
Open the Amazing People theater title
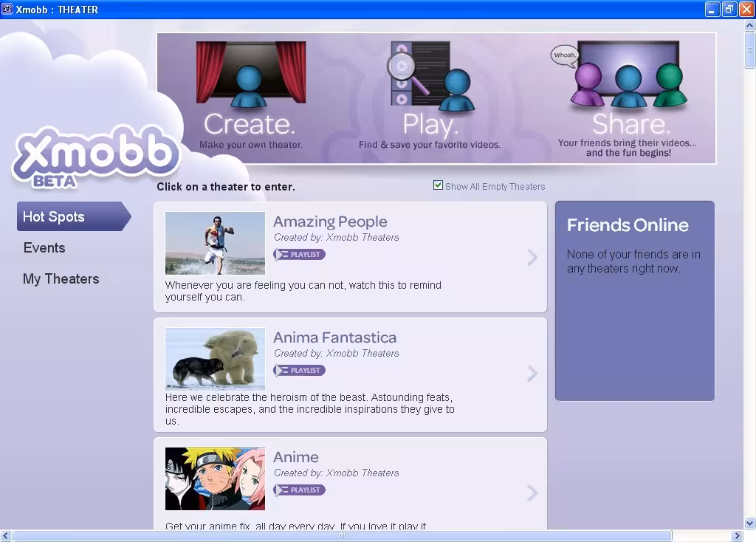coord(330,222)
